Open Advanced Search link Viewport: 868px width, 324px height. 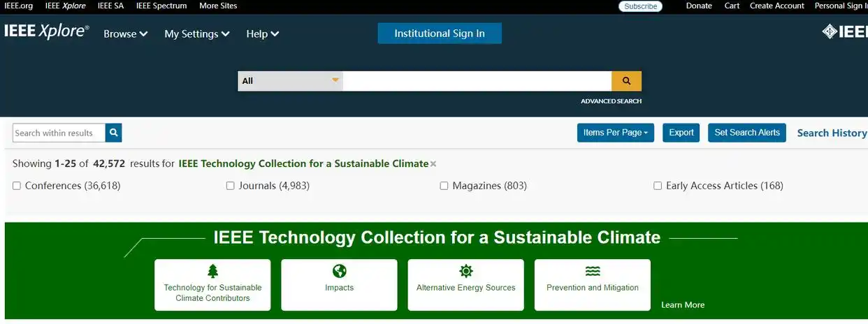611,101
